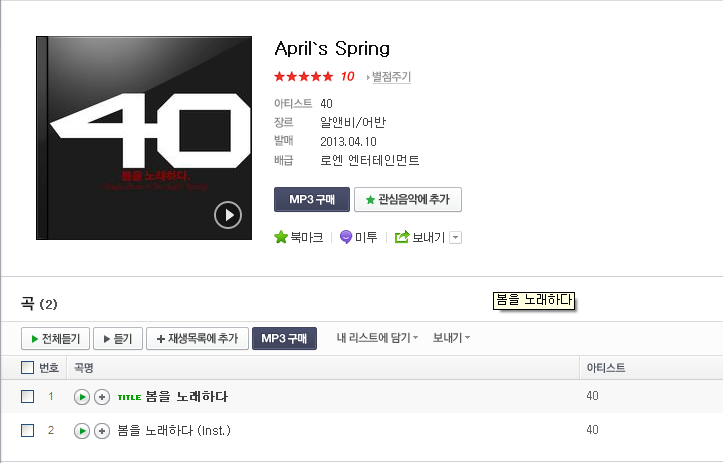Click the 전체듣기 play-all button
The height and width of the screenshot is (463, 723).
click(x=55, y=338)
